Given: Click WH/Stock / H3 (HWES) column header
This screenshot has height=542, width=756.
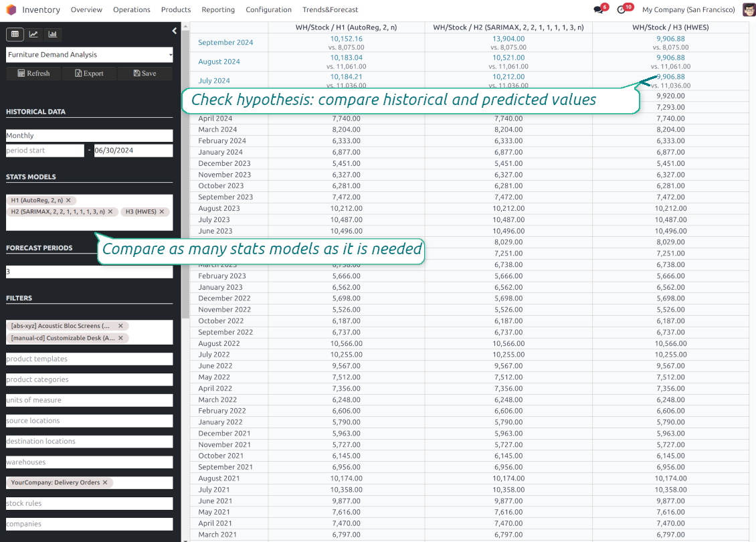Looking at the screenshot, I should 670,27.
